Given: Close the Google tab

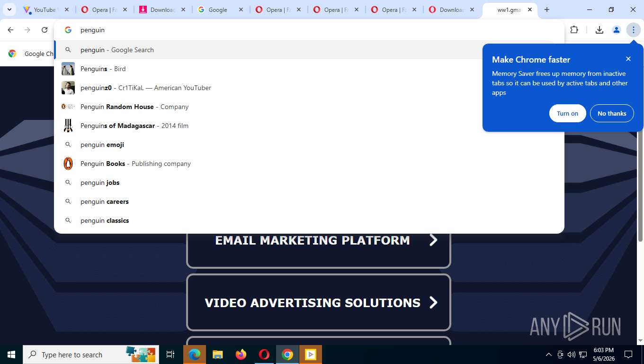Looking at the screenshot, I should (241, 9).
